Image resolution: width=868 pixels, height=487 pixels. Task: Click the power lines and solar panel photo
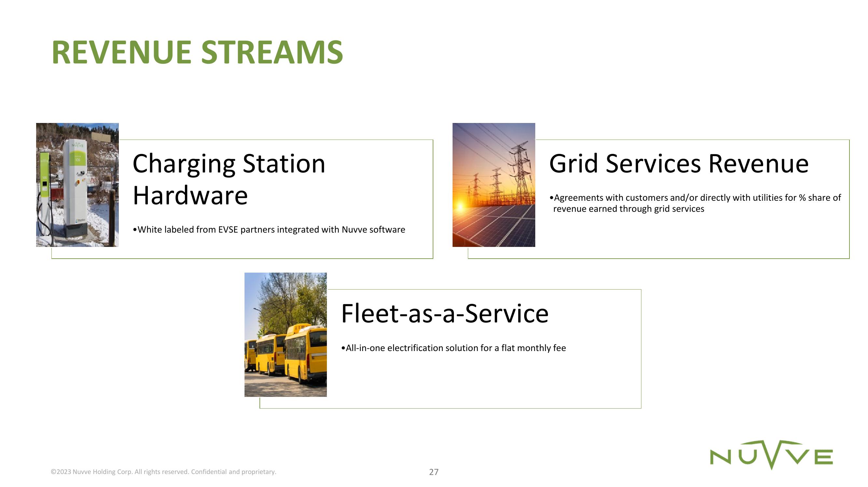click(494, 185)
